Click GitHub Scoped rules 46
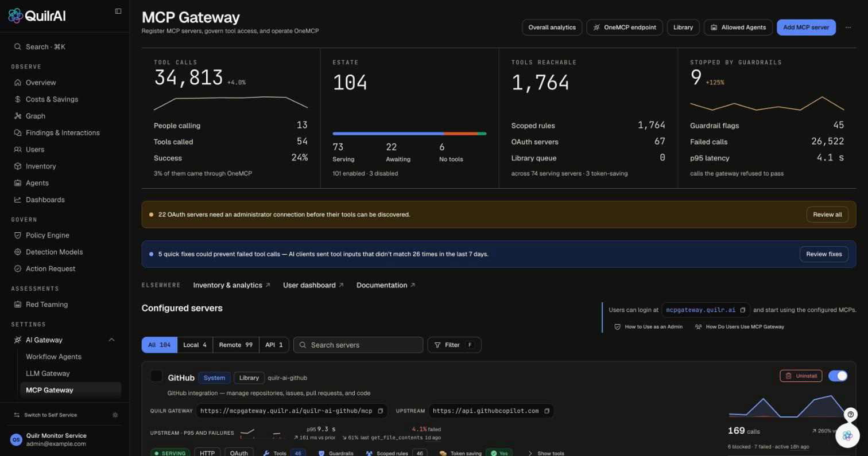Screen dimensions: 868x456 [x=396, y=453]
